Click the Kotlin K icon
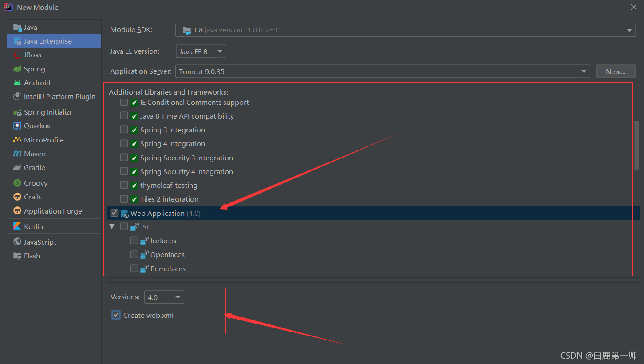The width and height of the screenshot is (644, 364). coord(17,226)
